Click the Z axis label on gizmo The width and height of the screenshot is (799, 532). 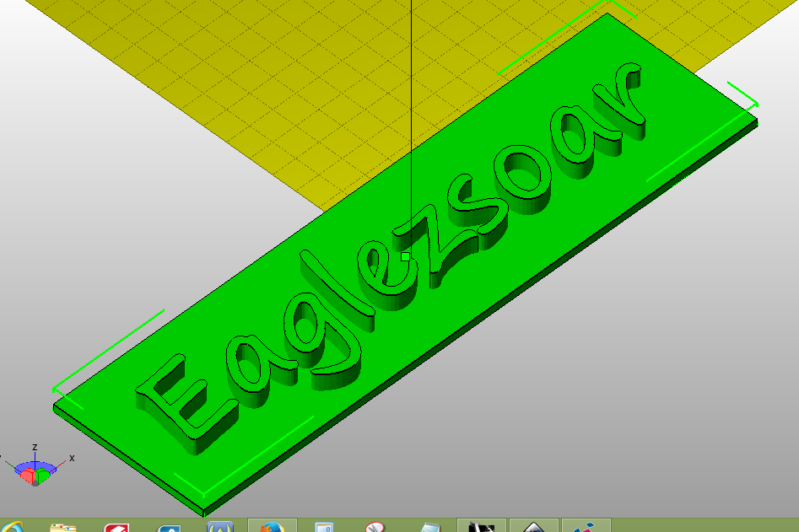pyautogui.click(x=35, y=447)
